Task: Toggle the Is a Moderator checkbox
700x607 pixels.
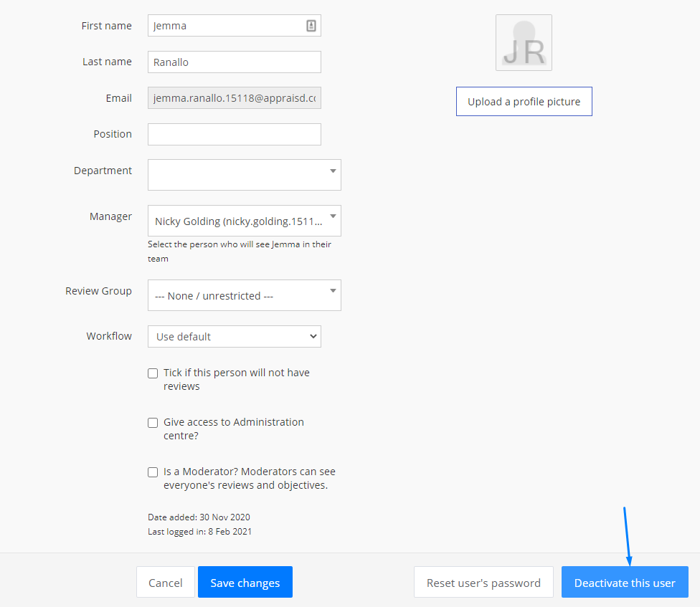Action: (153, 472)
